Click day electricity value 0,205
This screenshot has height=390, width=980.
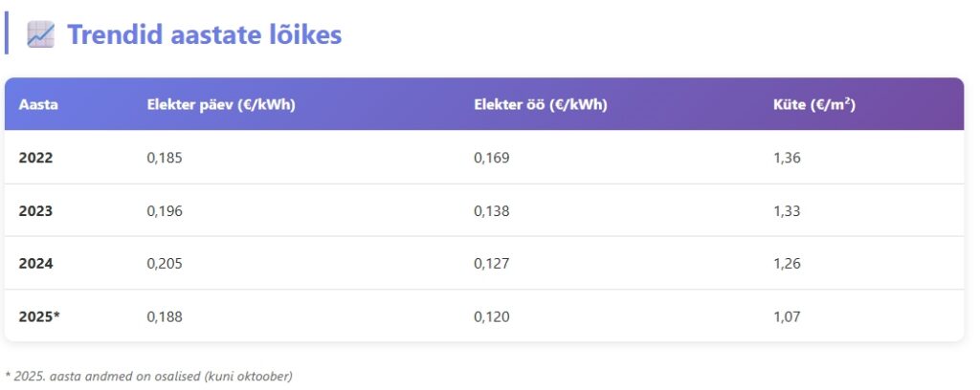[164, 263]
